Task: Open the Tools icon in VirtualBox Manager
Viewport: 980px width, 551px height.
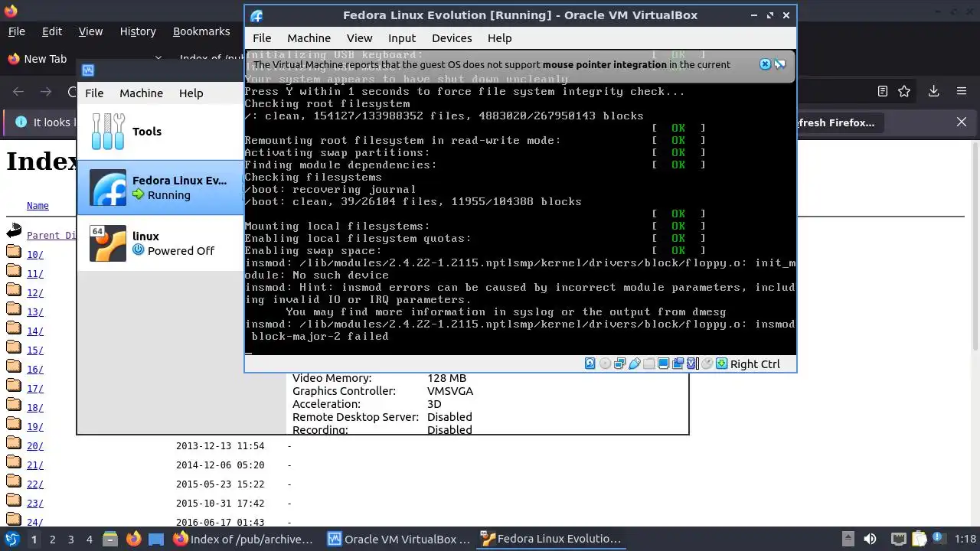Action: pos(108,131)
